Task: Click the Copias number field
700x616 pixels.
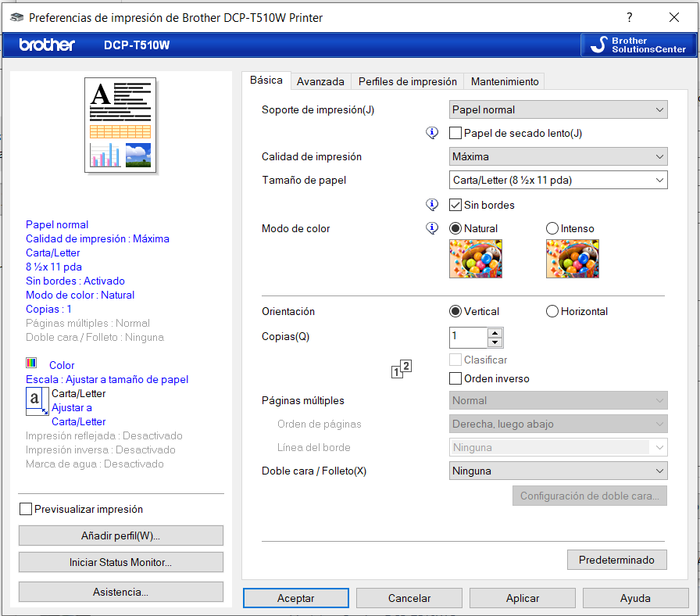Action: pos(468,338)
